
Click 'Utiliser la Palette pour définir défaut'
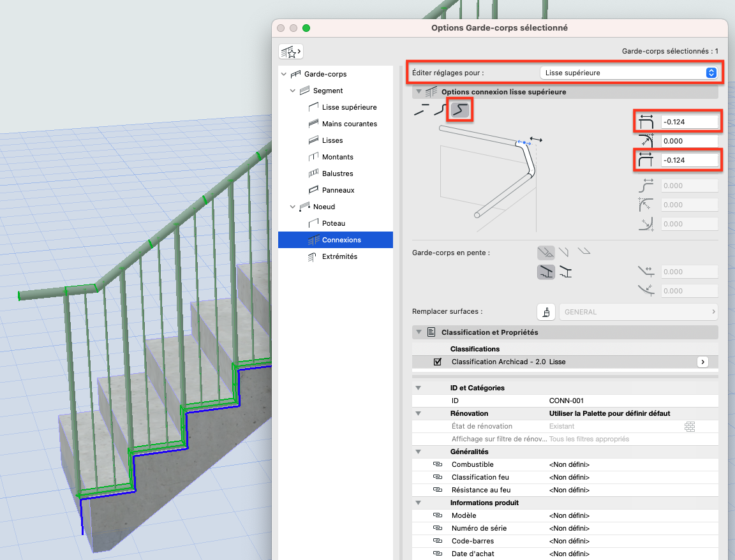coord(609,413)
